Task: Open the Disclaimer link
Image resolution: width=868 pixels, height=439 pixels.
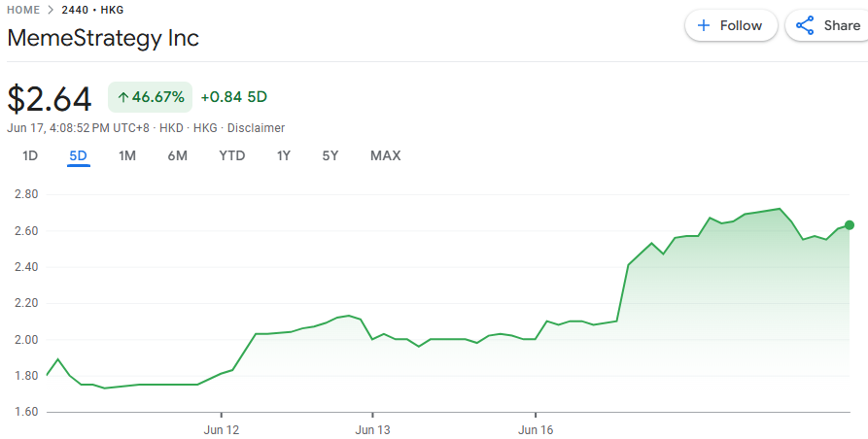Action: (x=257, y=128)
